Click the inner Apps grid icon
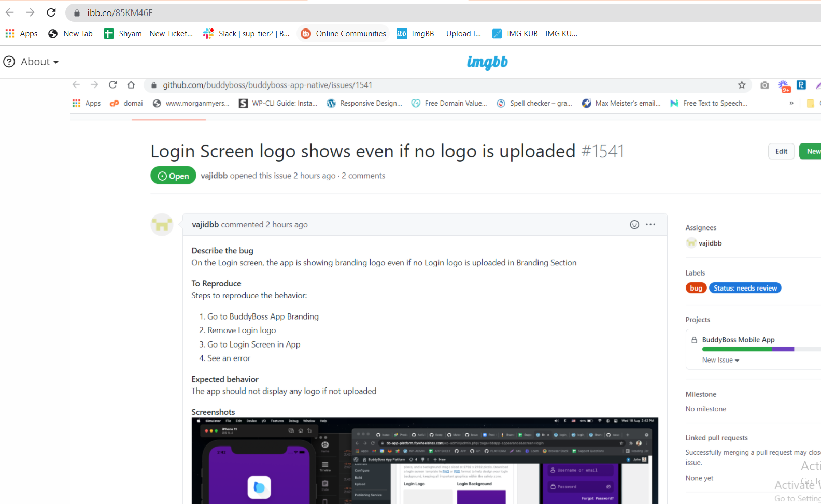 tap(76, 103)
